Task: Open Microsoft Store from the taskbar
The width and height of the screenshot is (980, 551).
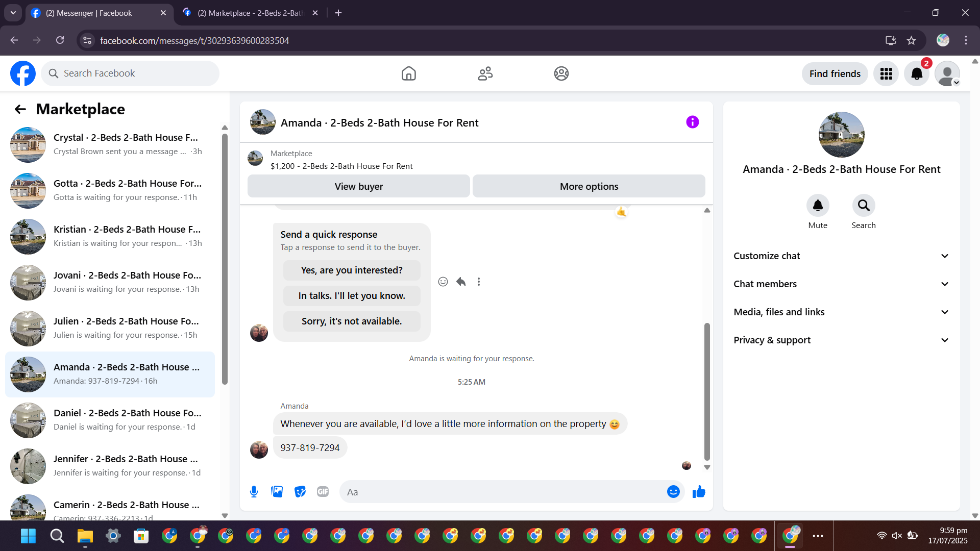Action: click(141, 536)
